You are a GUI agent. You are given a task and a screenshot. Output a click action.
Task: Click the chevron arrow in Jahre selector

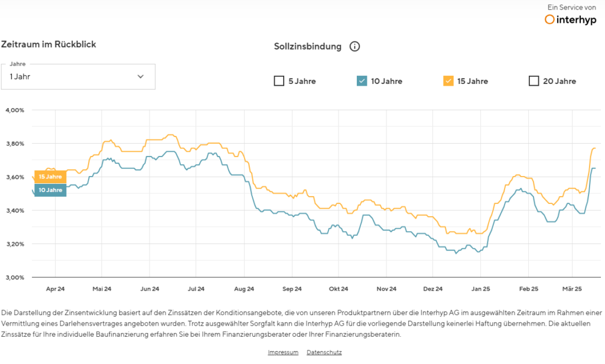tap(141, 76)
